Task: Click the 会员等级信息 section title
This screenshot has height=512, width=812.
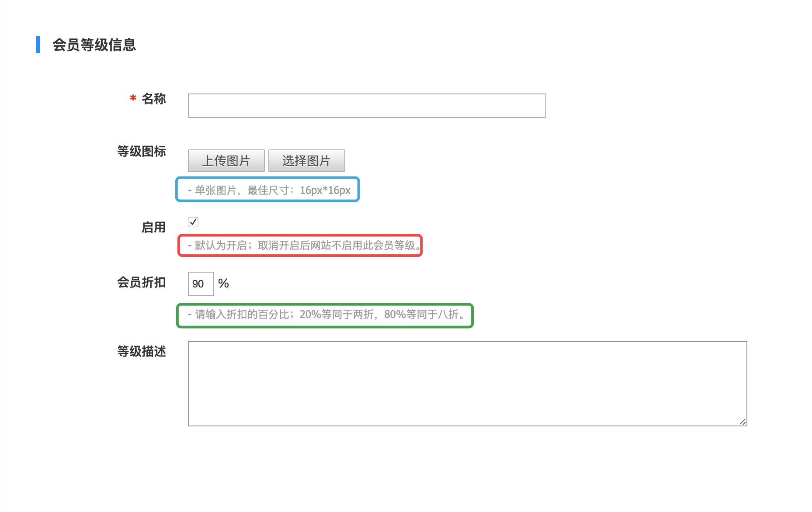Action: 94,45
